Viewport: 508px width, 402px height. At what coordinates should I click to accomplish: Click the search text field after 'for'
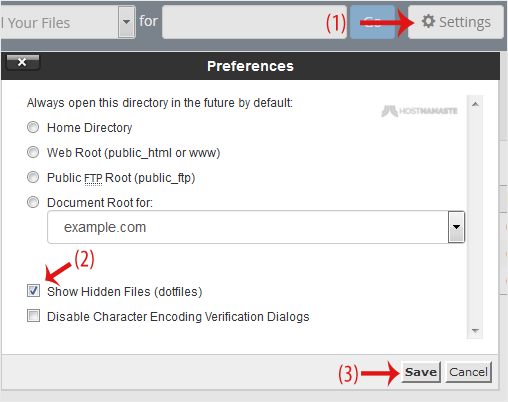[x=254, y=22]
